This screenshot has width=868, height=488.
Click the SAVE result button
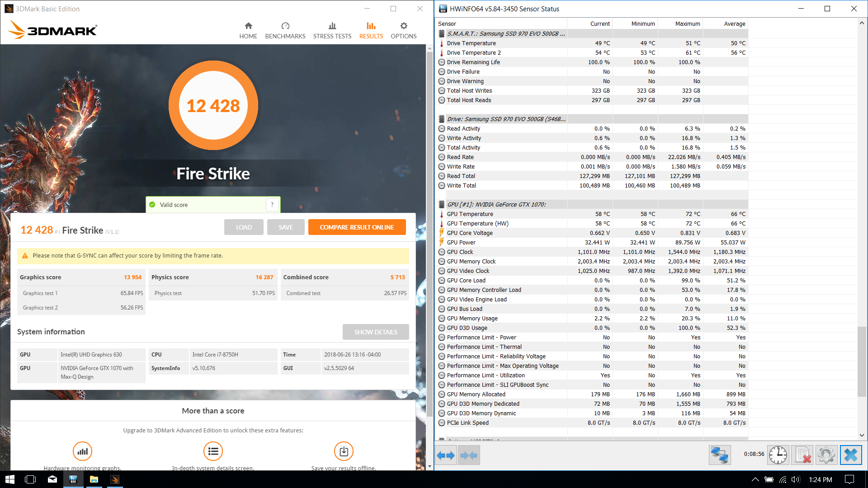[x=286, y=227]
